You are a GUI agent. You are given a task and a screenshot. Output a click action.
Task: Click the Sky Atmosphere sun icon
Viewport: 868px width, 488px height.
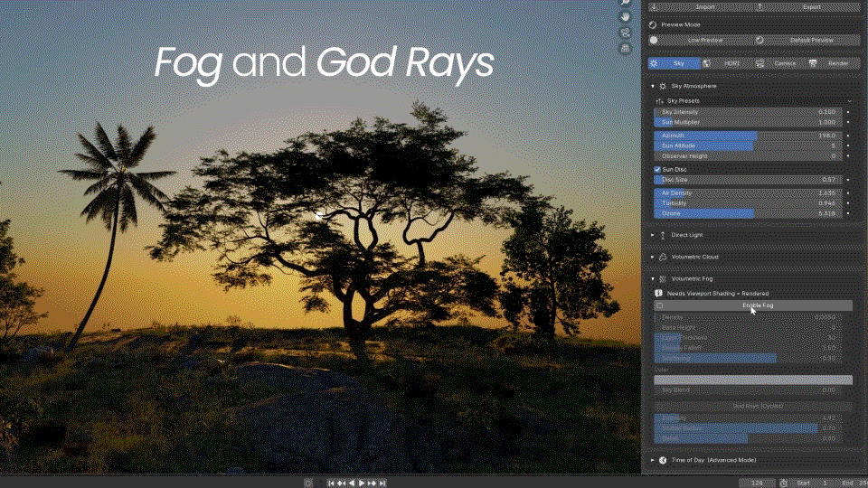click(663, 87)
